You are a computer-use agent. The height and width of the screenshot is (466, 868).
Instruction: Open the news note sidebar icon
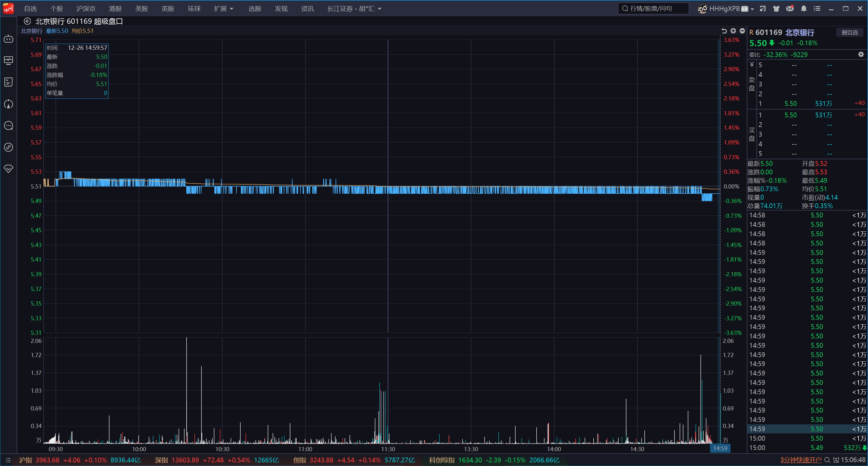tap(8, 82)
